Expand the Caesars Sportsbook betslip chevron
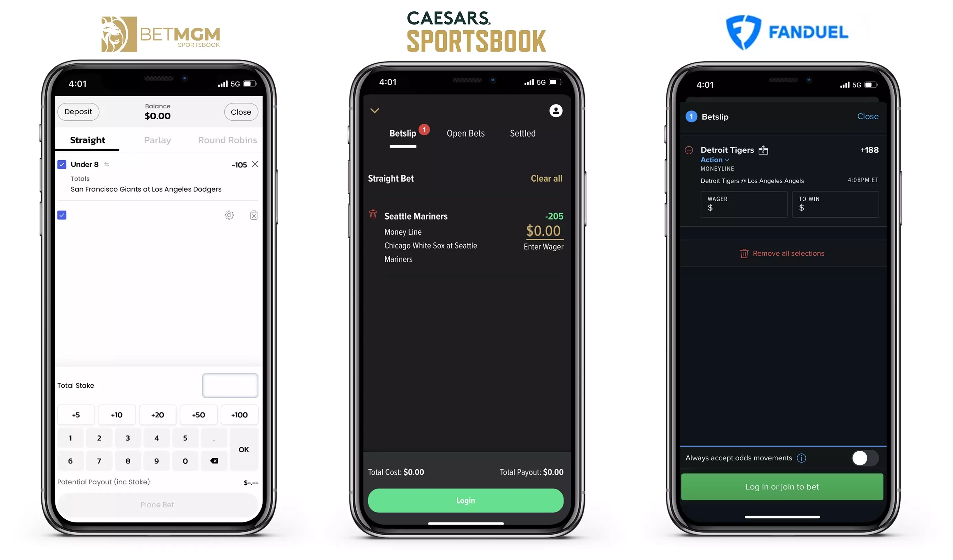The width and height of the screenshot is (953, 560). 375,111
